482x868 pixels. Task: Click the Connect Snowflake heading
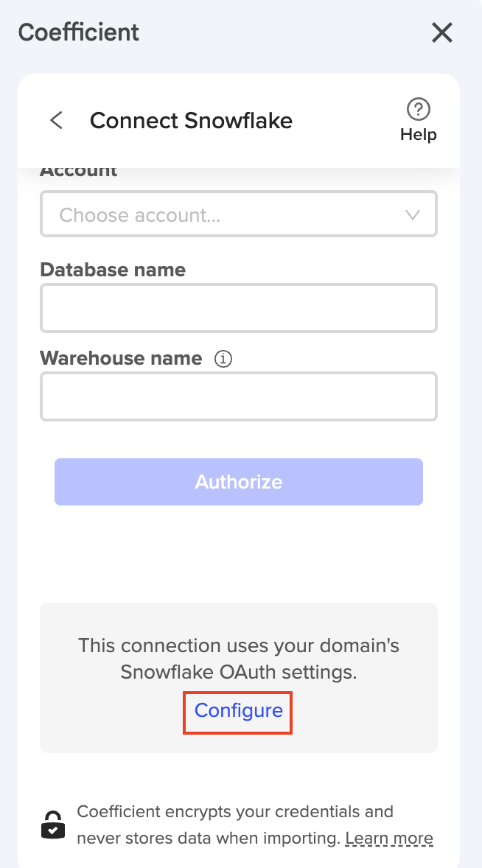tap(191, 120)
